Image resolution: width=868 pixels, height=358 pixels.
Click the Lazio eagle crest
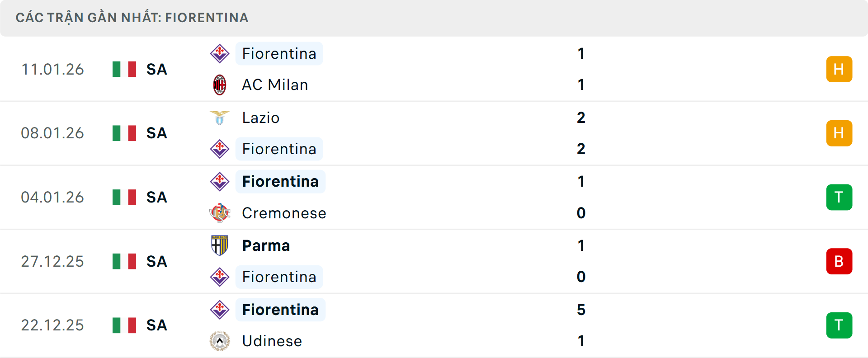[219, 118]
